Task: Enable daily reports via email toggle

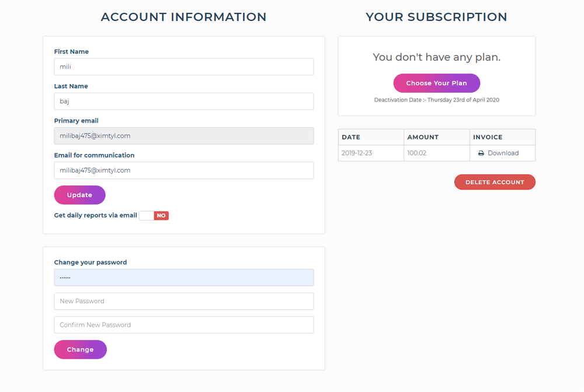Action: [x=154, y=215]
